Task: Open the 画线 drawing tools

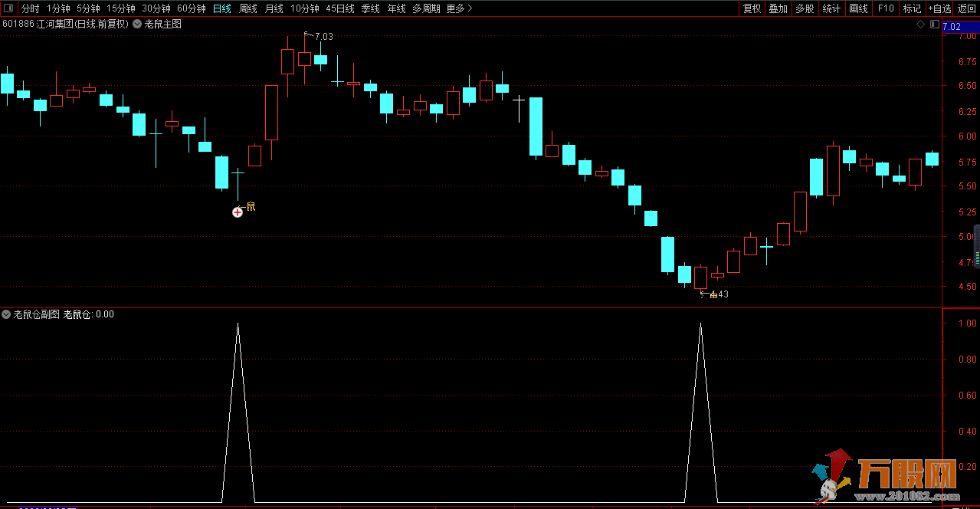Action: pyautogui.click(x=859, y=8)
